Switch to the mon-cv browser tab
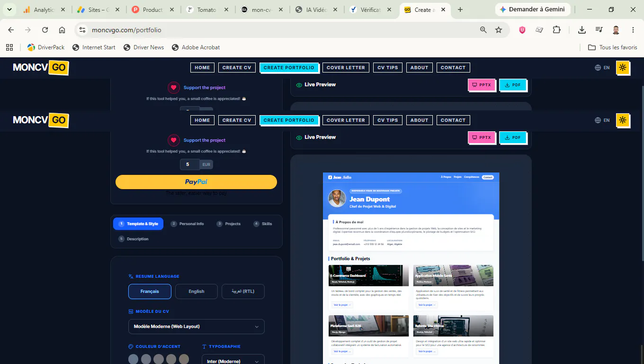This screenshot has width=644, height=364. (261, 9)
